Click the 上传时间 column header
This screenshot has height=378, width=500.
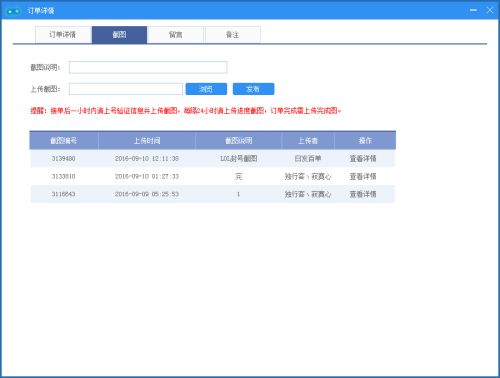click(147, 140)
